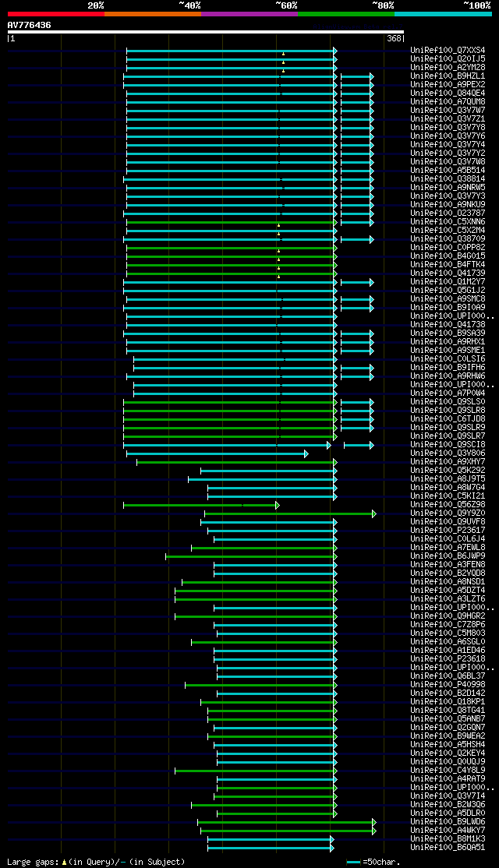Click UniRef100_Q3V806 in the hit list
499x868 pixels.
click(448, 453)
